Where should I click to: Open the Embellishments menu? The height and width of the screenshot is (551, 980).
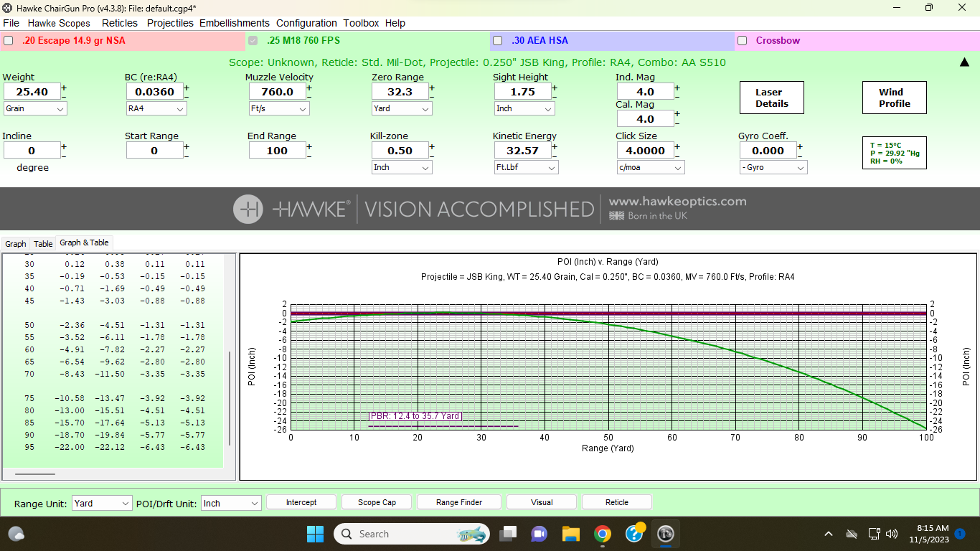pos(235,23)
